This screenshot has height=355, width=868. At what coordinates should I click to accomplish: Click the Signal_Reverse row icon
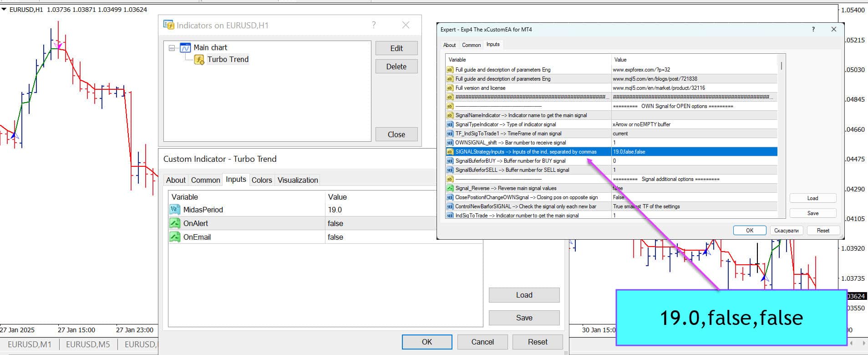450,188
